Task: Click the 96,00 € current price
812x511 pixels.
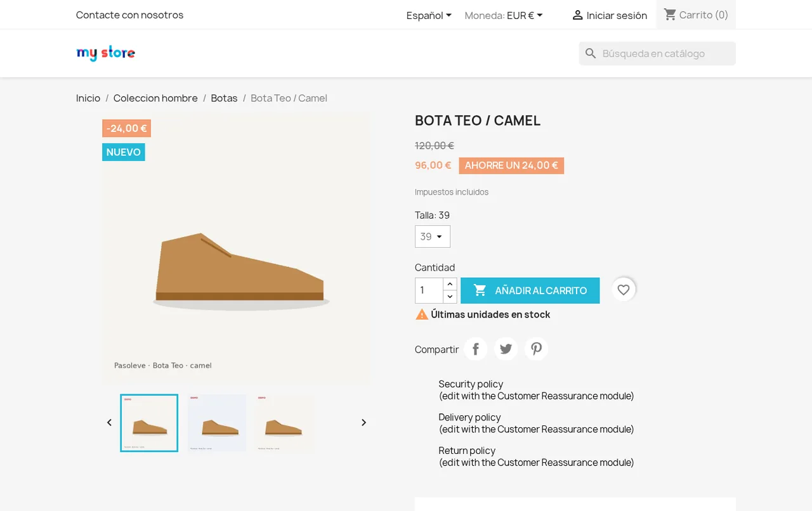Action: [x=433, y=165]
